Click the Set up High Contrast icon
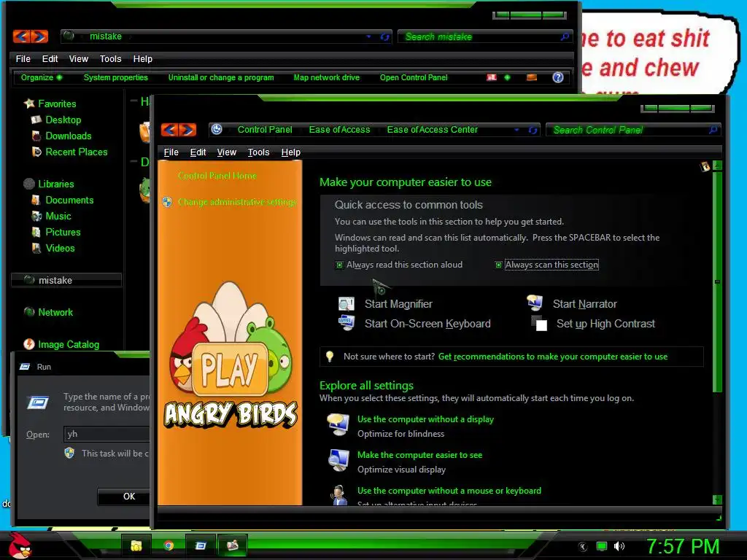The width and height of the screenshot is (747, 560). pos(539,323)
